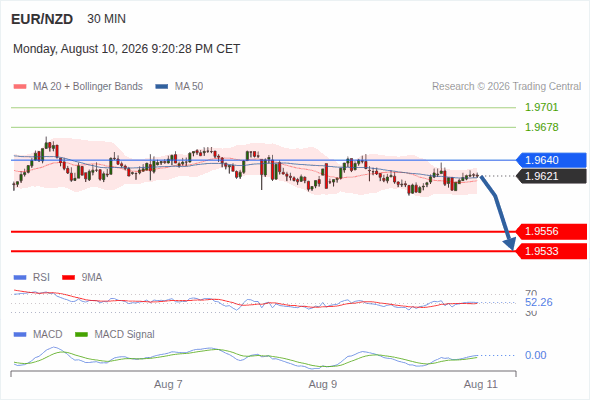Click the Aug 9 date axis marker
The image size is (590, 400).
tap(323, 384)
